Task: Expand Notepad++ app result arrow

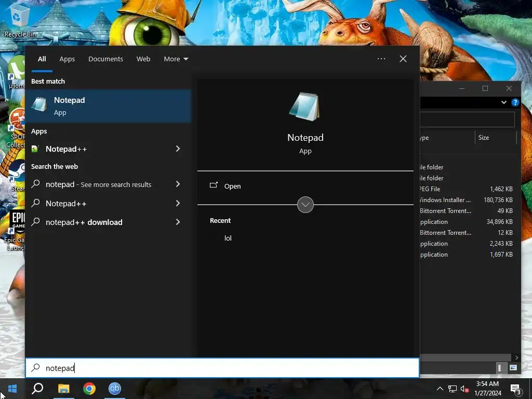Action: [178, 149]
